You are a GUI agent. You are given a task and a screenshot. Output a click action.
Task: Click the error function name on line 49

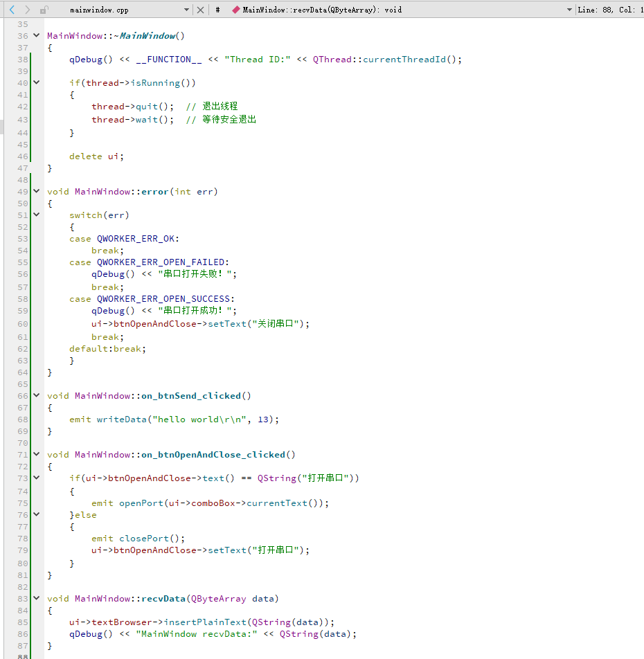[154, 192]
